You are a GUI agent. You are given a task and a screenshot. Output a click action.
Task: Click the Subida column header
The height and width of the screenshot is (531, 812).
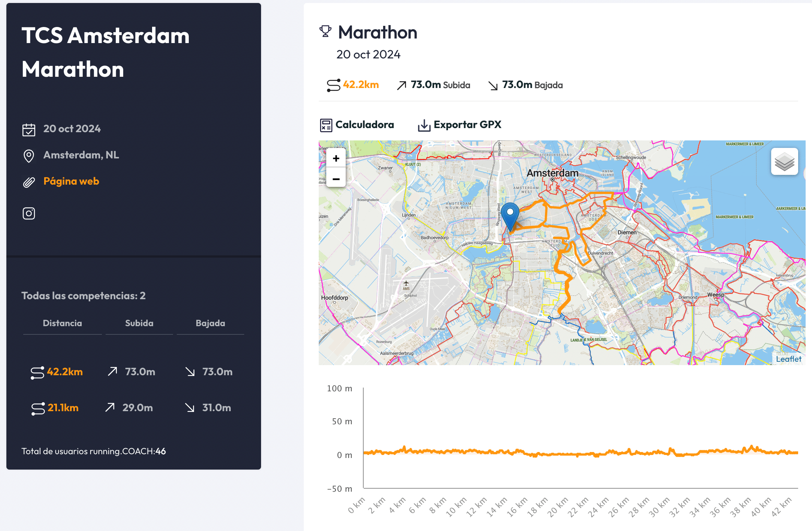tap(139, 323)
